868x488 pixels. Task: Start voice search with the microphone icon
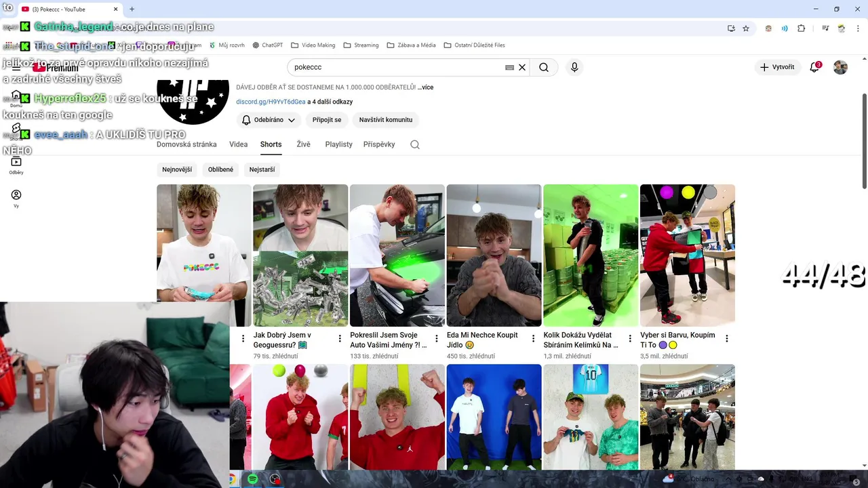tap(574, 67)
